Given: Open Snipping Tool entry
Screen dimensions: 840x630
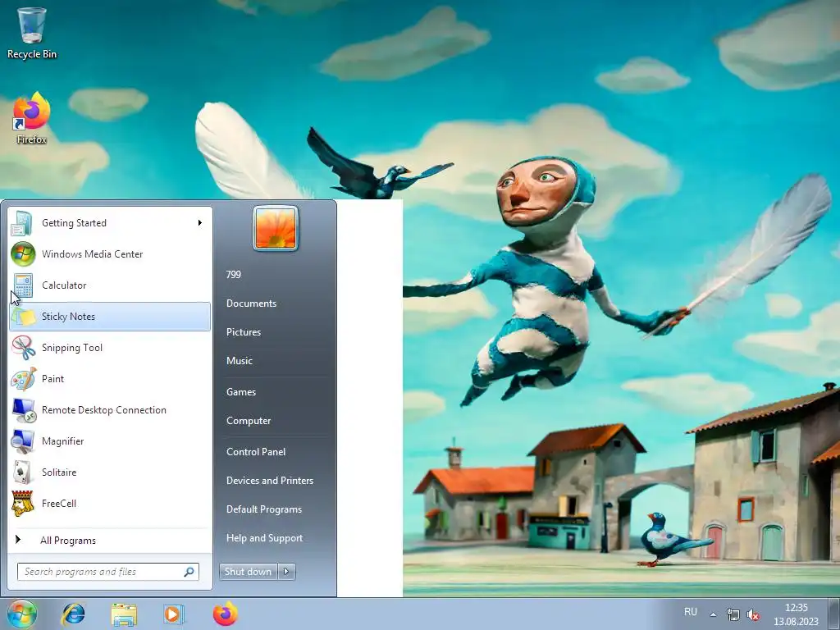Looking at the screenshot, I should pyautogui.click(x=110, y=348).
